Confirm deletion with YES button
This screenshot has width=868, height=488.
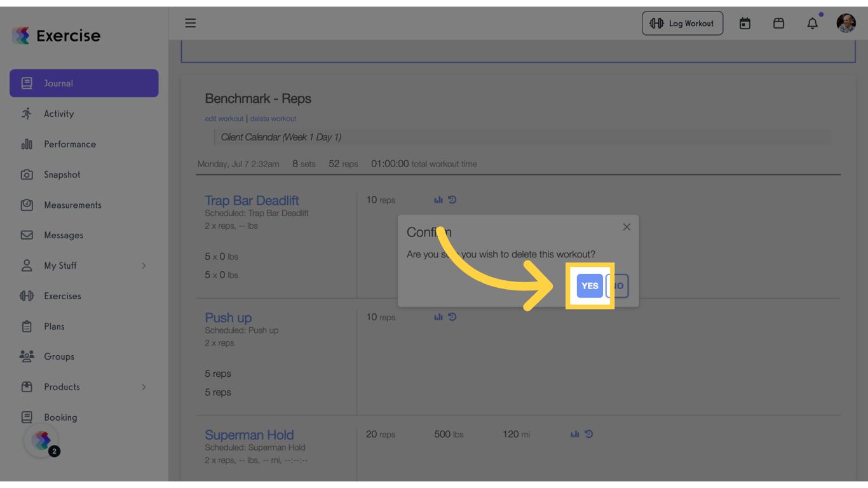(x=590, y=286)
